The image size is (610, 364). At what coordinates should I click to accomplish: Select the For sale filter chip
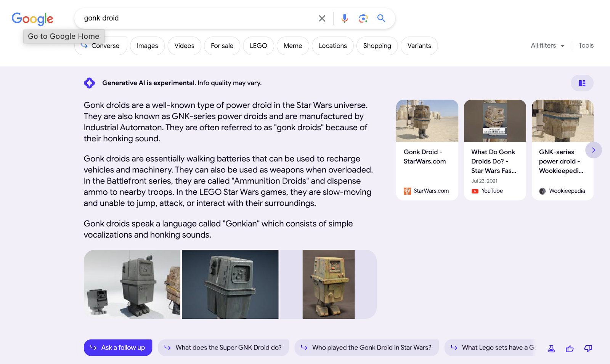coord(222,46)
